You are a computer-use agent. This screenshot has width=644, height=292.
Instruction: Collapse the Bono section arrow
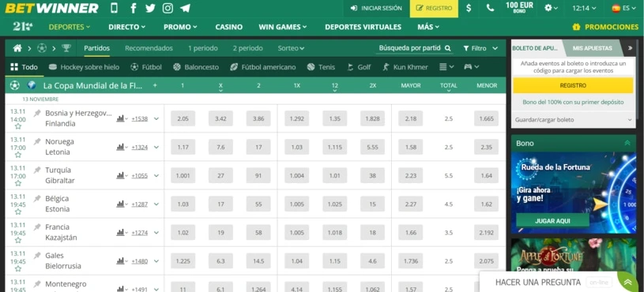click(627, 143)
